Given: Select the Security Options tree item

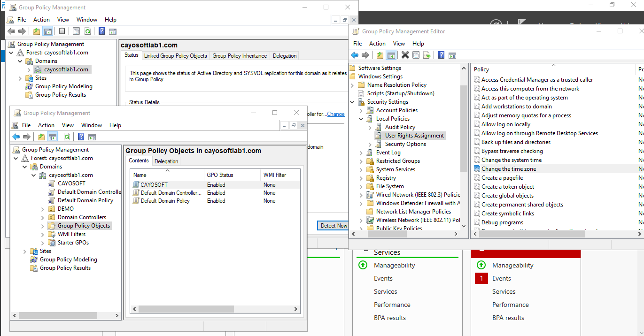Looking at the screenshot, I should click(x=405, y=144).
